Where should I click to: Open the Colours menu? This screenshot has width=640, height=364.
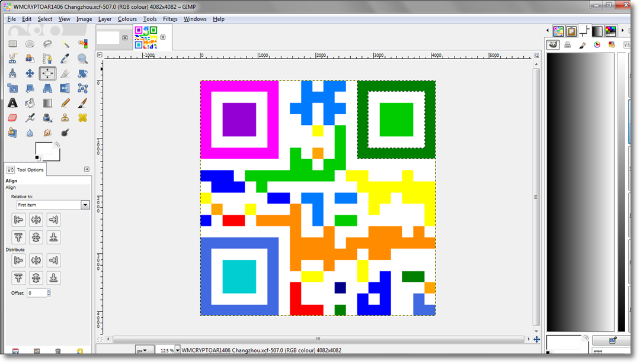coord(127,19)
